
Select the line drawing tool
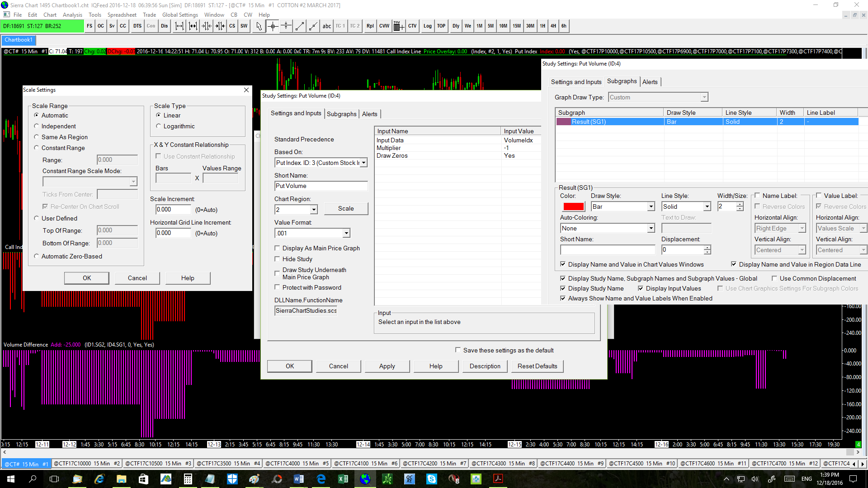(299, 26)
